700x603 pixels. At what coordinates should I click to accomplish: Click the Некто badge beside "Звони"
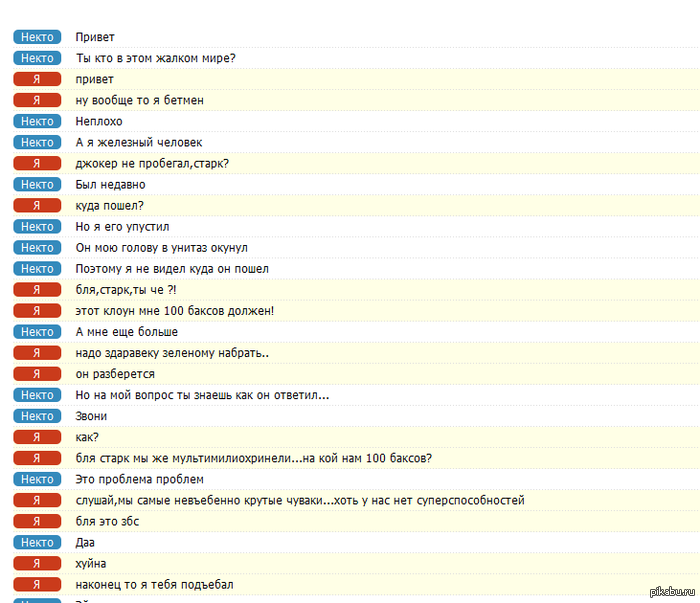[37, 416]
